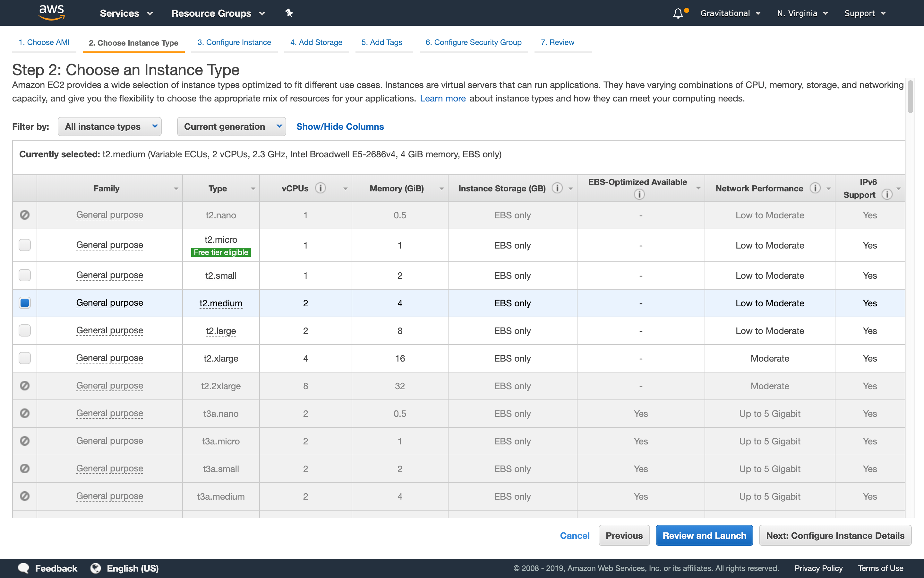The height and width of the screenshot is (578, 924).
Task: Open Network Performance column sort arrow
Action: pos(828,188)
